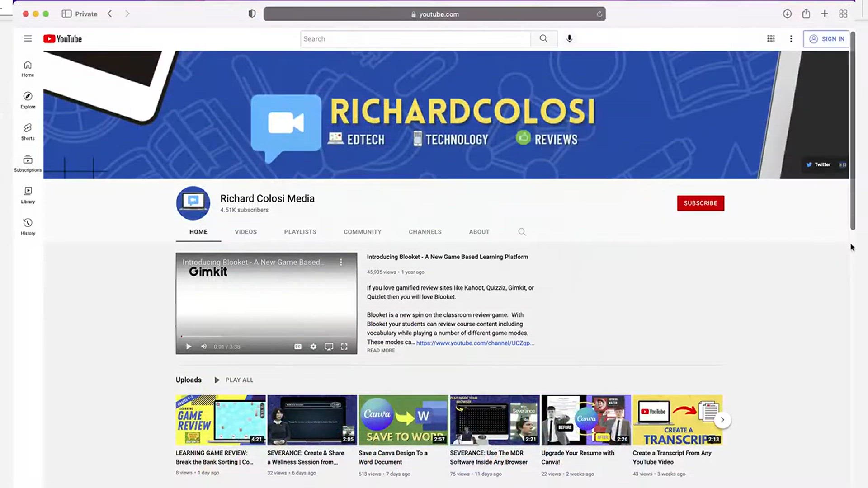Click the YouTube logo

point(62,39)
